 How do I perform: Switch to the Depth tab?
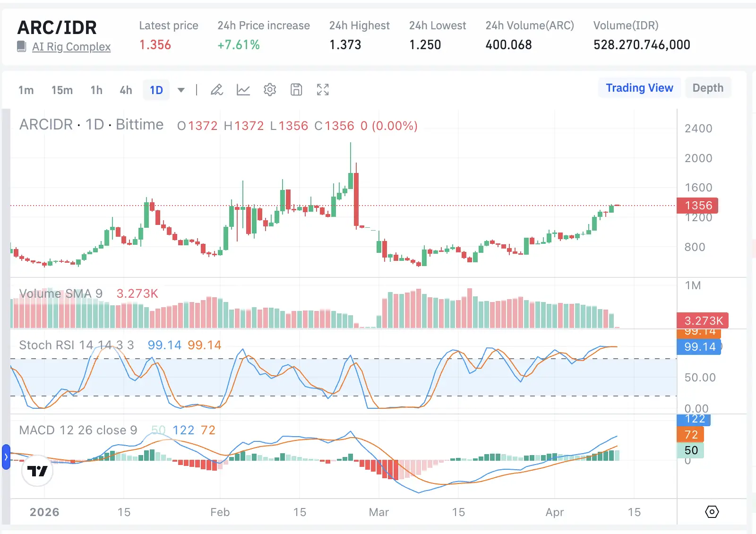point(708,87)
